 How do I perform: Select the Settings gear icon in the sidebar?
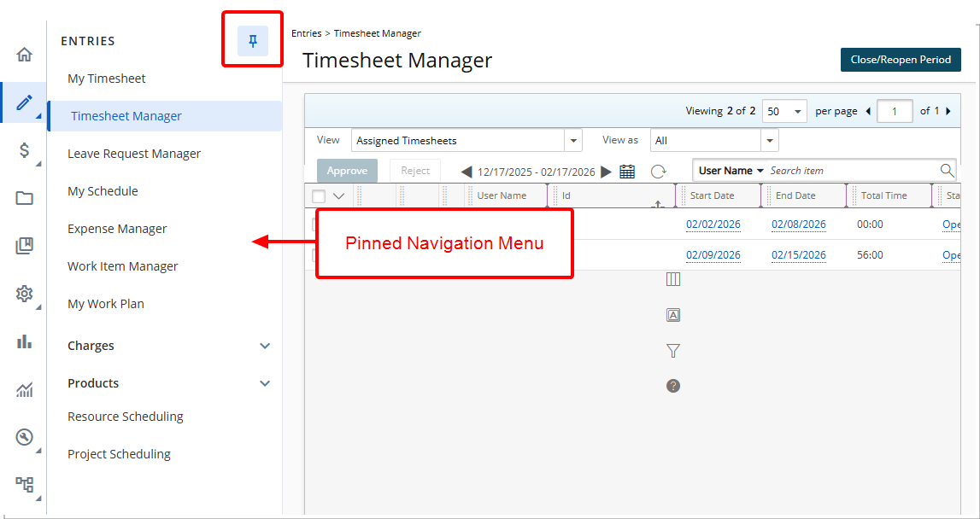point(24,294)
